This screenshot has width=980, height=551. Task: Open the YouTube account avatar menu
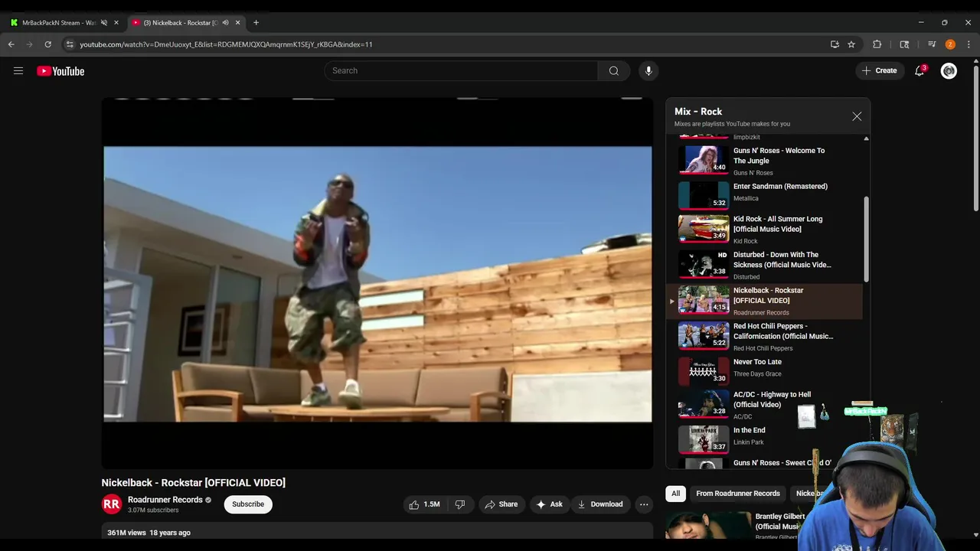tap(949, 71)
